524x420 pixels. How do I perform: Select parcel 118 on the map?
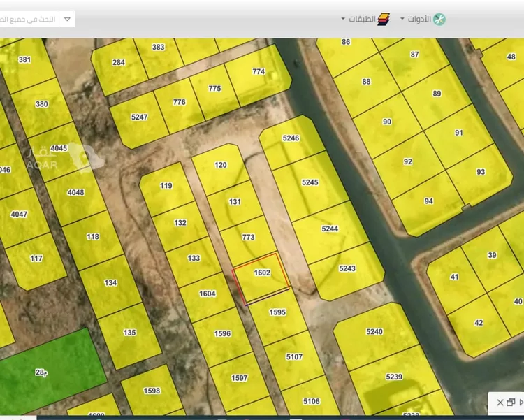tap(92, 240)
